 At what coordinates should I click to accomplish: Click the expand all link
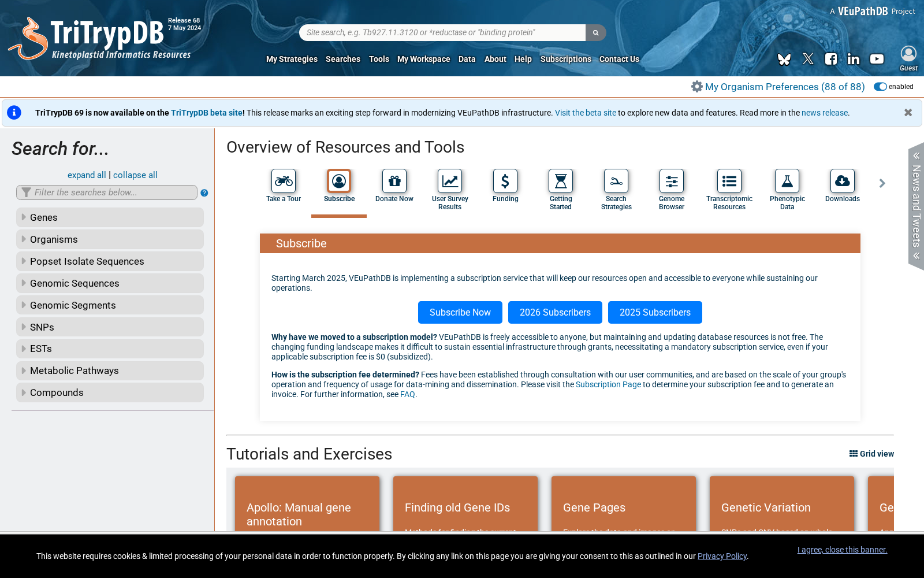87,175
